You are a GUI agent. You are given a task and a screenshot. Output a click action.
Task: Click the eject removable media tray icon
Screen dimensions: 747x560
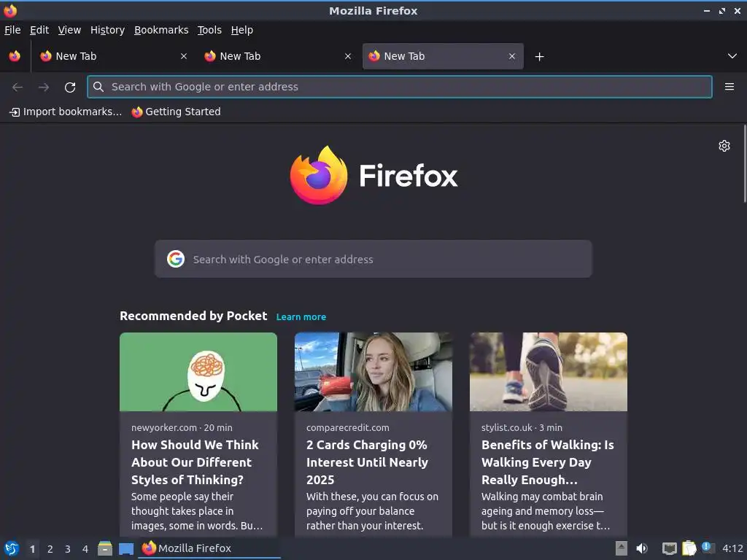tap(621, 548)
